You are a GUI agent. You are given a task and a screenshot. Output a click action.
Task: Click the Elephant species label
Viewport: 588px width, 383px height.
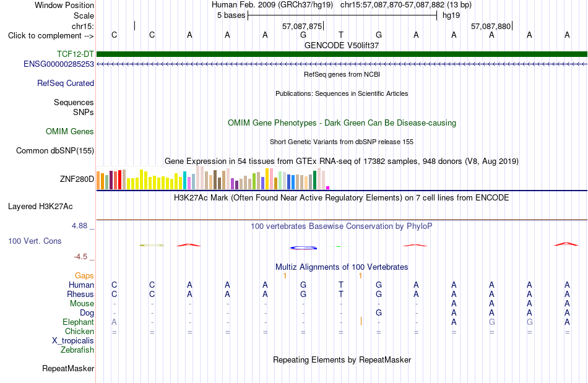pos(78,322)
